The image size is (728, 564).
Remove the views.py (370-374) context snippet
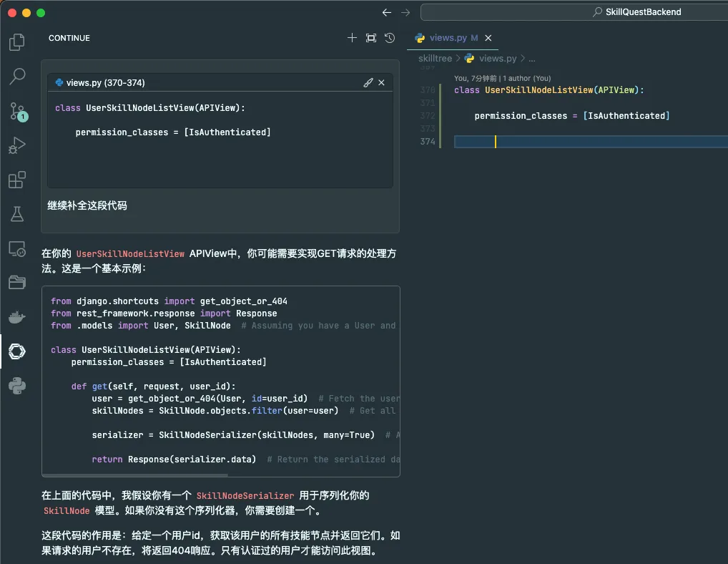(x=382, y=83)
